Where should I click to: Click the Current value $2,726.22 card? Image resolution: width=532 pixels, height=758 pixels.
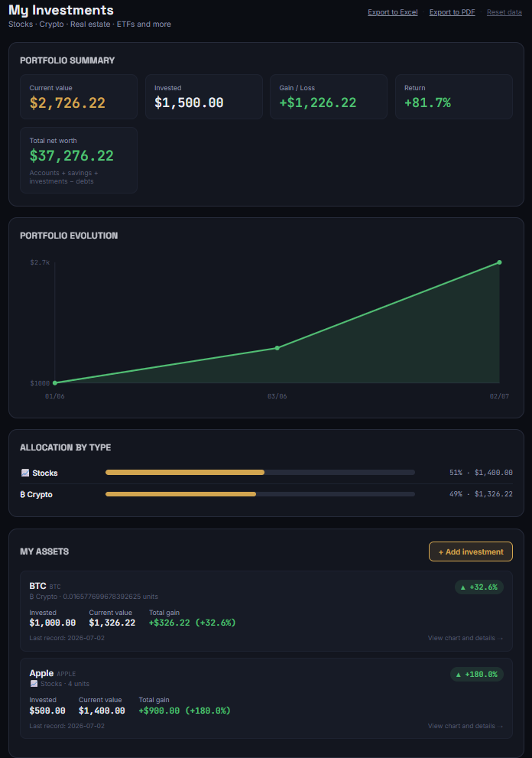tap(79, 96)
